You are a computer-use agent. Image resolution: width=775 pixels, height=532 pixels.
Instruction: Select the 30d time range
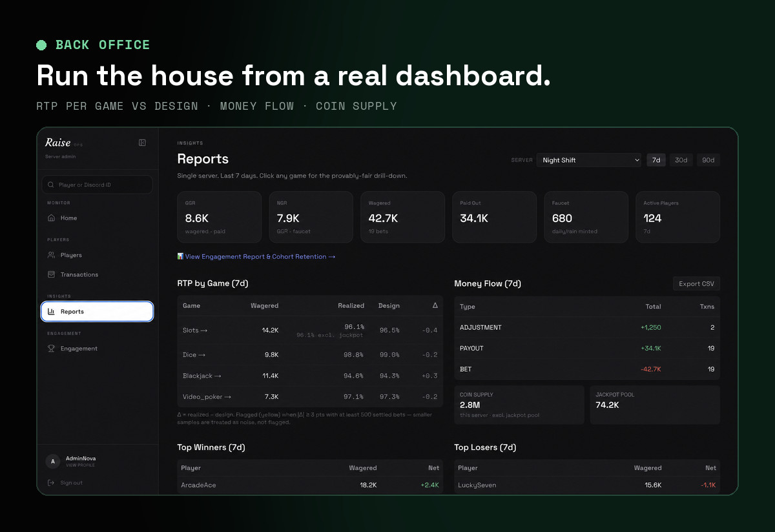681,160
